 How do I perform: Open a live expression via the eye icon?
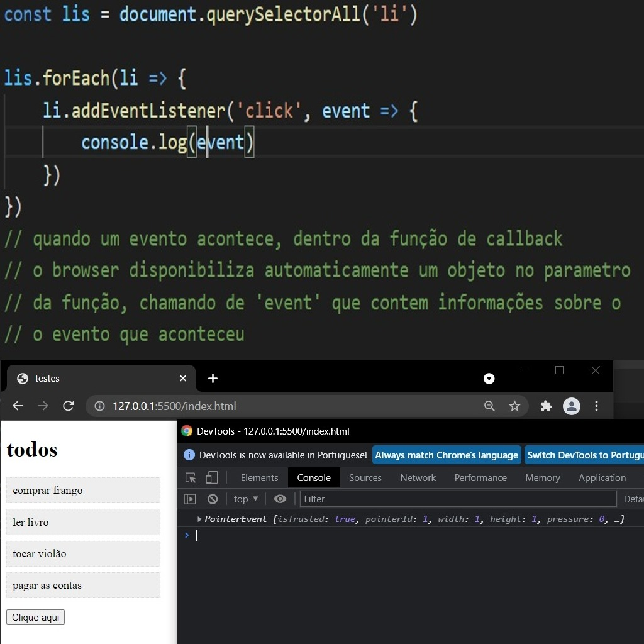click(280, 499)
